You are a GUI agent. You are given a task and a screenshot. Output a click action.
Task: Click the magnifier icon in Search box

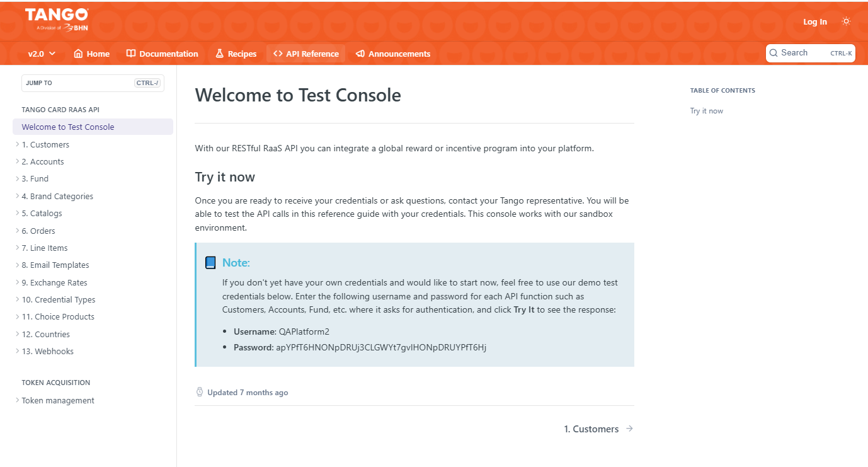(774, 53)
